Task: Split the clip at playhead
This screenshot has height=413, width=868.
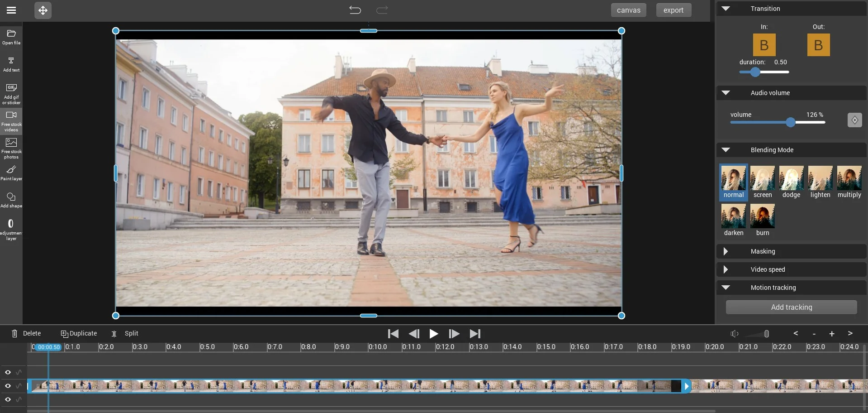Action: point(125,333)
